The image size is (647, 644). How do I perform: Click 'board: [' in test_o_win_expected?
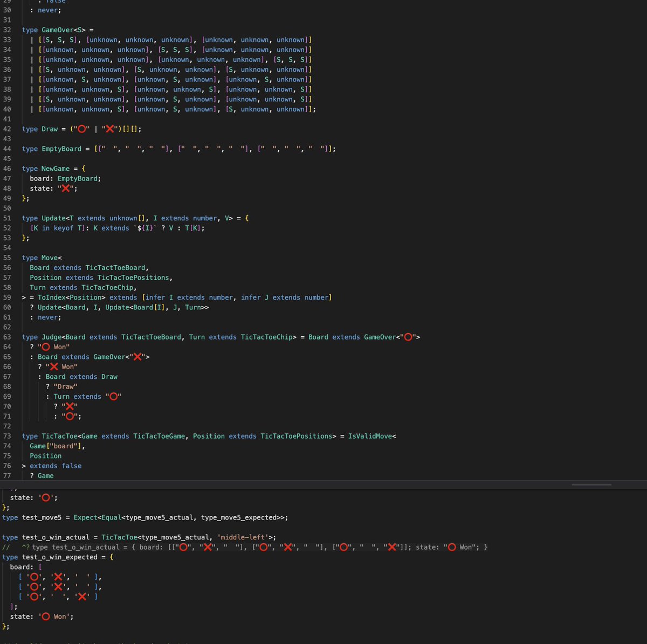pos(26,567)
